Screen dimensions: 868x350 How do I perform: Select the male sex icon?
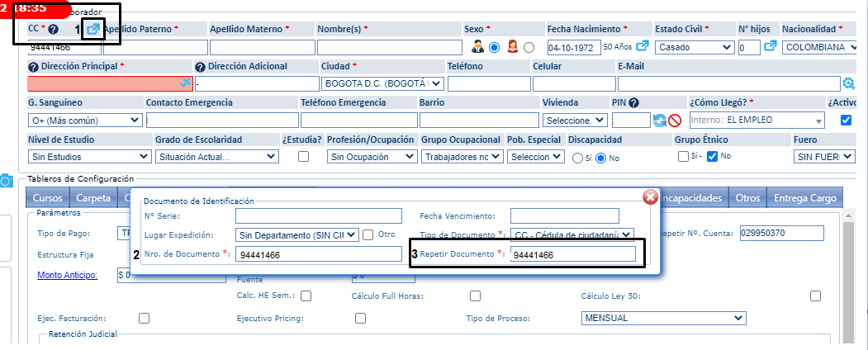[x=477, y=47]
